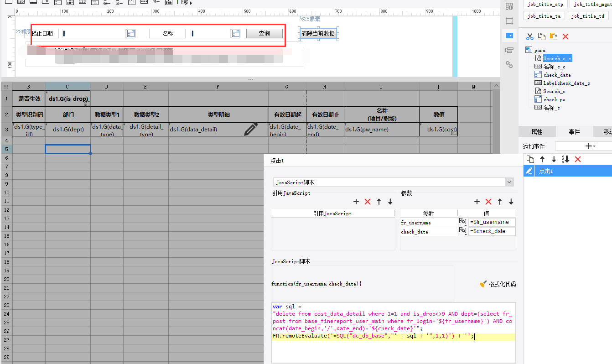This screenshot has width=612, height=364.
Task: Click the Fx formula type button for fr_username
Action: [x=462, y=222]
